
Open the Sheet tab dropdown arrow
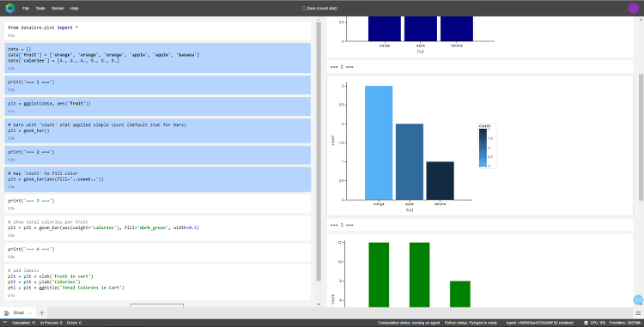click(30, 313)
